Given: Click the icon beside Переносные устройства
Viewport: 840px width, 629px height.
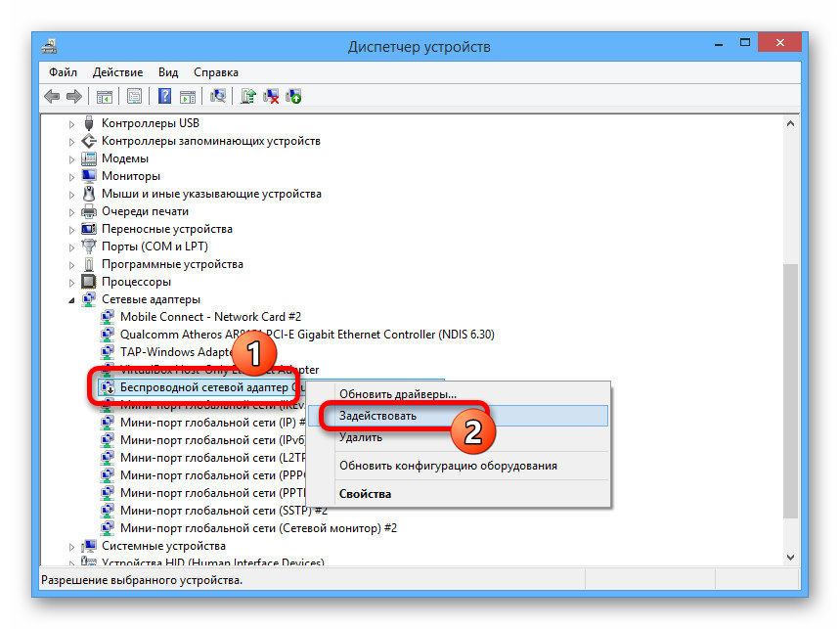Looking at the screenshot, I should pyautogui.click(x=89, y=229).
